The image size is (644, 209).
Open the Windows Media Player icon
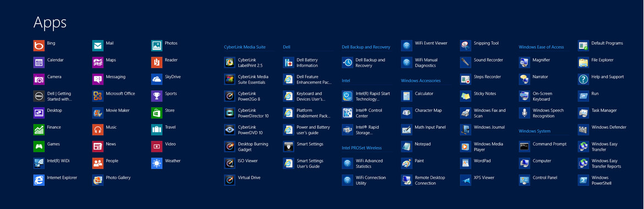pyautogui.click(x=465, y=147)
